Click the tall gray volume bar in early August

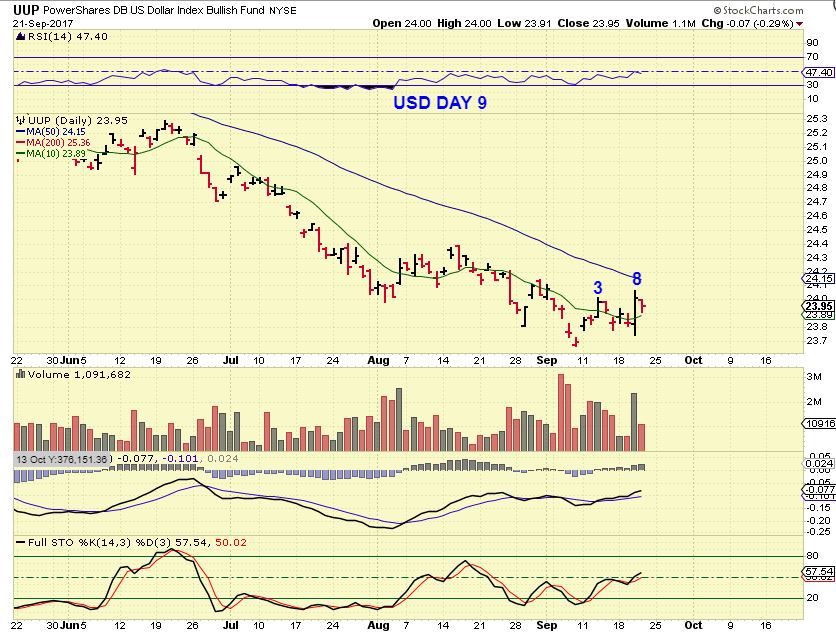tap(399, 420)
